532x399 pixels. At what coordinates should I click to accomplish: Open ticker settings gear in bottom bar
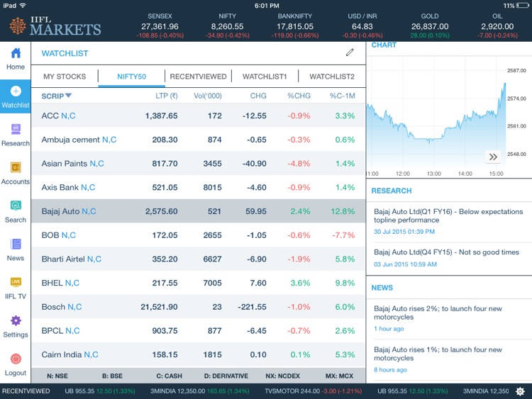pyautogui.click(x=520, y=391)
